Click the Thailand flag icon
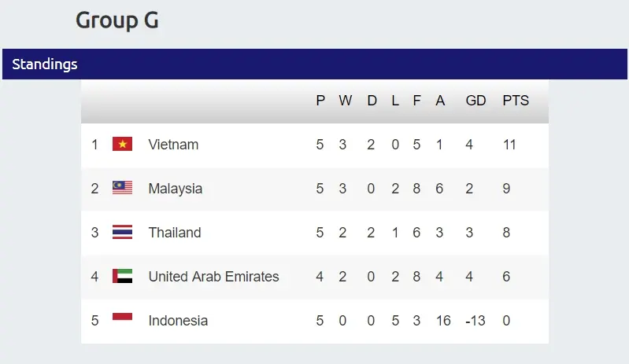Screen dimensions: 629x364 (122, 233)
